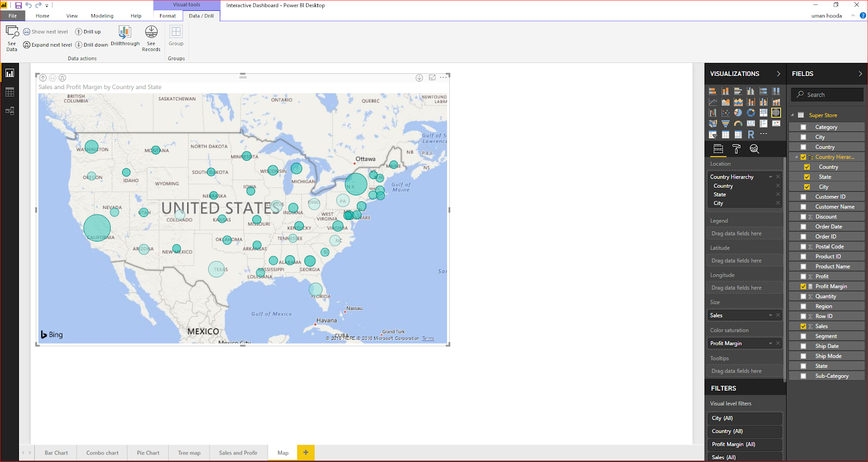Collapse the Visualizations pane
Image resolution: width=868 pixels, height=462 pixels.
(778, 74)
